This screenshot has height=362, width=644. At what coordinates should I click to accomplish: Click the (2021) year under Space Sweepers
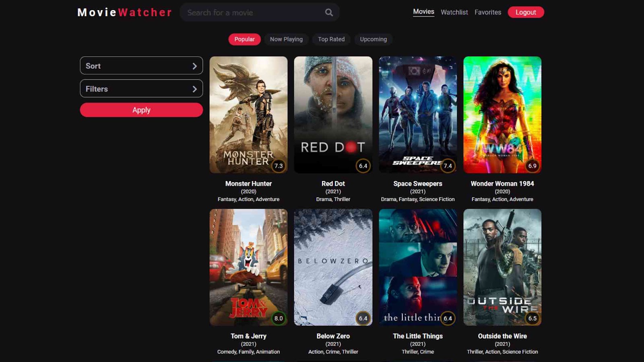point(418,191)
